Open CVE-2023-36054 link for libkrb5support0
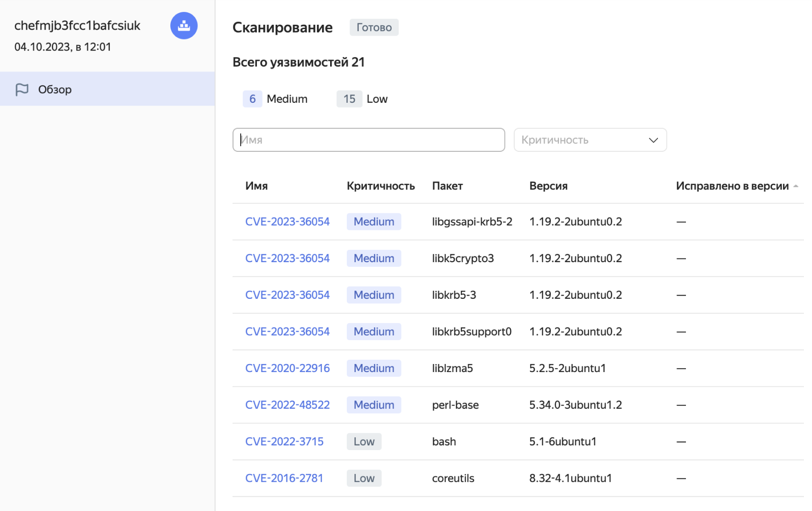This screenshot has width=812, height=511. pyautogui.click(x=287, y=332)
